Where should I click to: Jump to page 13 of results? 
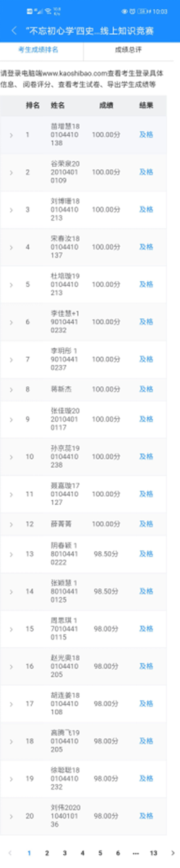click(x=153, y=853)
